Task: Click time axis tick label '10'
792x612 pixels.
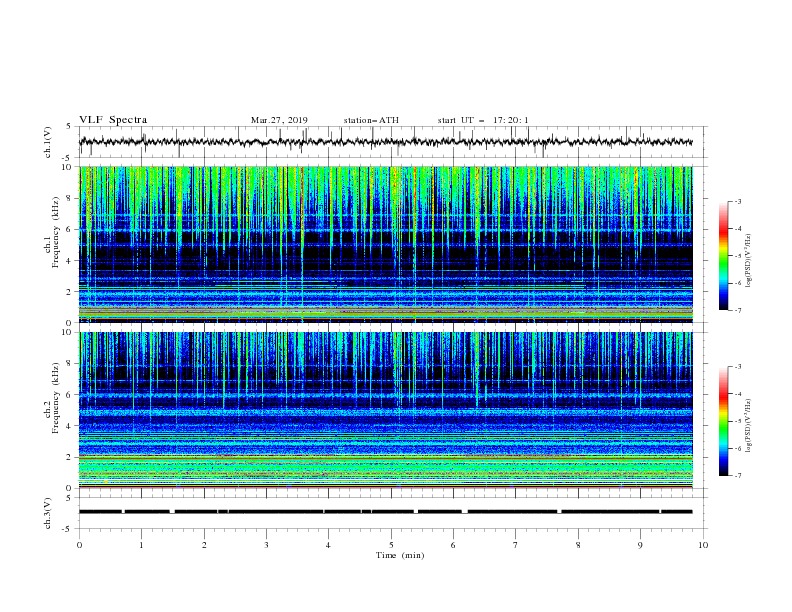Action: [703, 545]
